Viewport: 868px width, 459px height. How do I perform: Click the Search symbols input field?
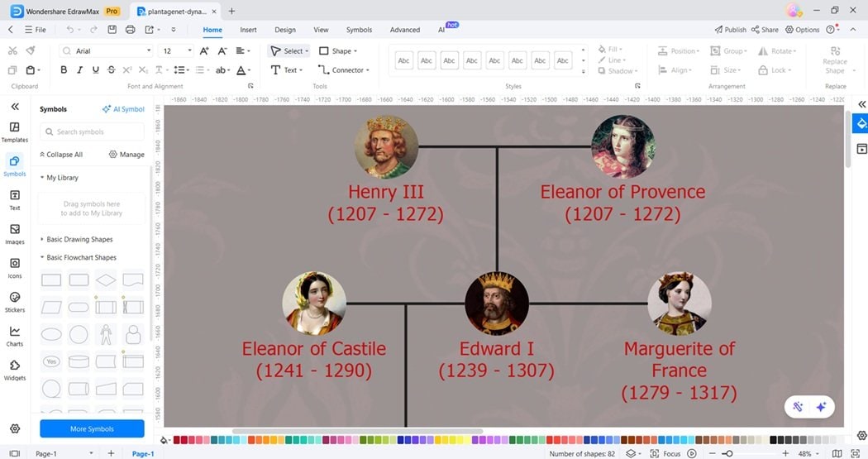tap(92, 131)
